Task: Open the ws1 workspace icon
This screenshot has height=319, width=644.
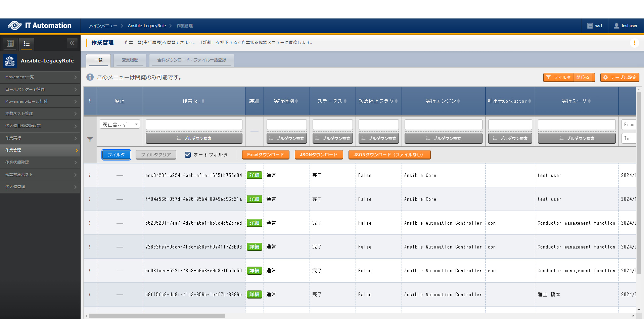Action: tap(590, 26)
